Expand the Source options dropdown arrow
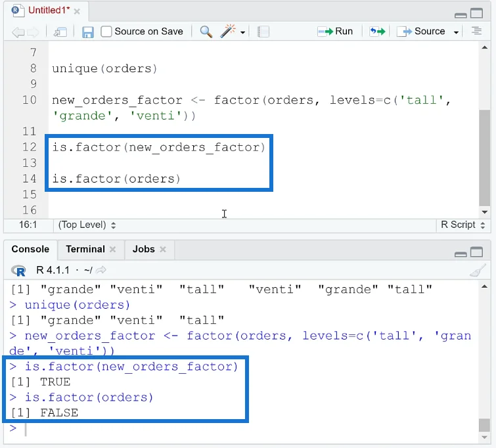 [x=456, y=32]
